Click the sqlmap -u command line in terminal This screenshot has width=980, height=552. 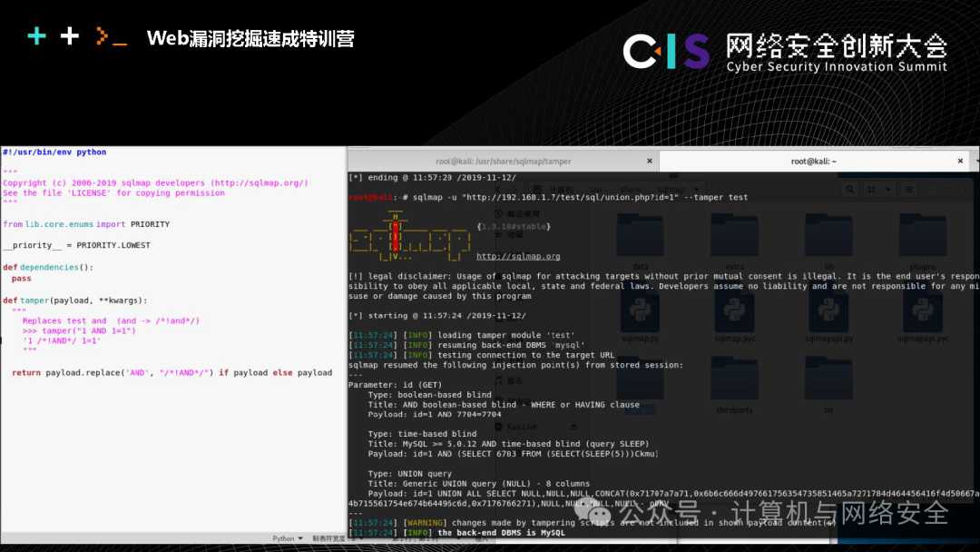pos(548,197)
